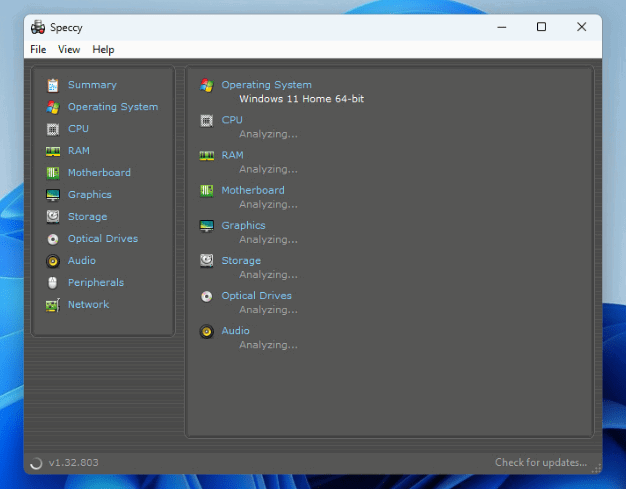Open Peripherals from sidebar
The height and width of the screenshot is (489, 626).
pyautogui.click(x=96, y=282)
